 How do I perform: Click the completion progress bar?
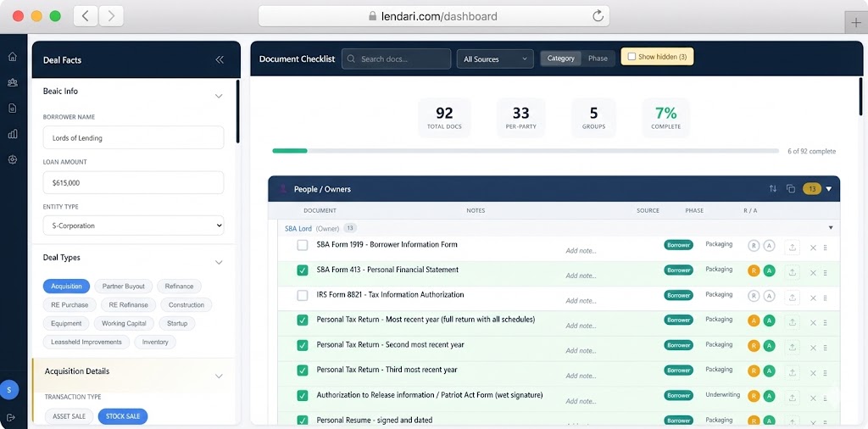[526, 151]
